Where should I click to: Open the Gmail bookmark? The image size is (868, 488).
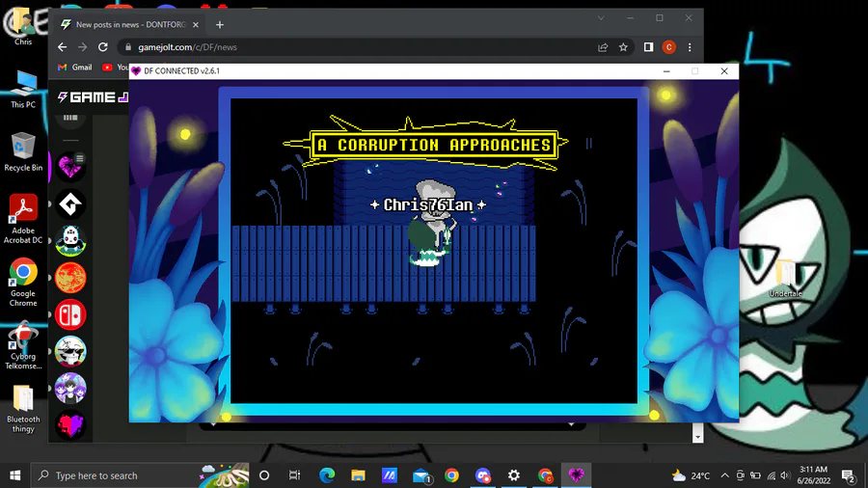point(75,67)
